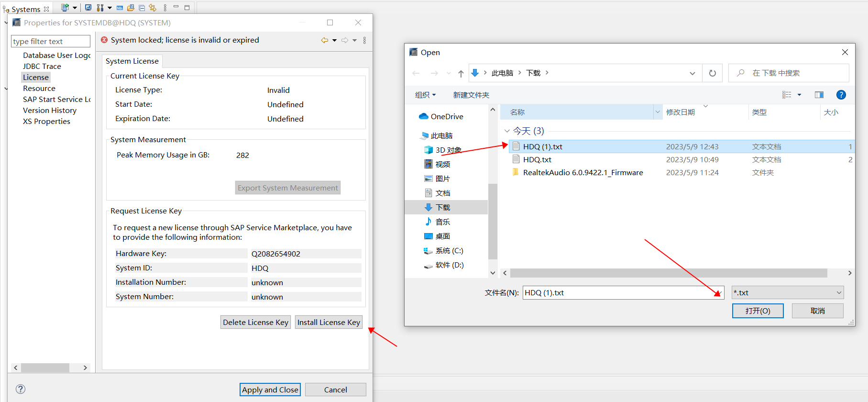
Task: Click the forward navigation arrow in Properties header
Action: [345, 40]
